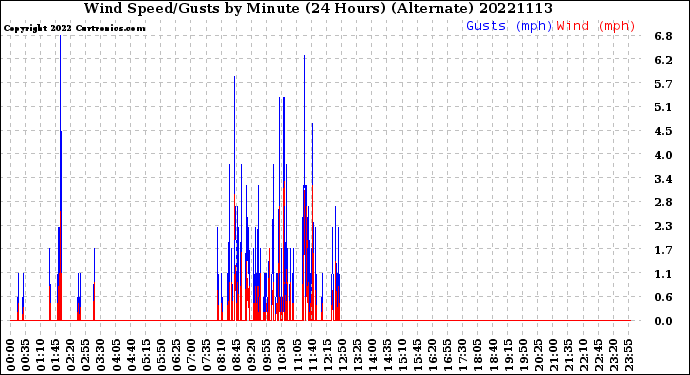This screenshot has height=375, width=690.
Task: Click the 06:25 time label
Action: tap(176, 355)
